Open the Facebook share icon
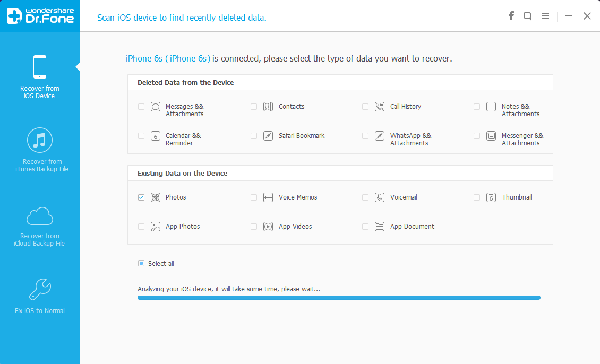 click(x=511, y=16)
